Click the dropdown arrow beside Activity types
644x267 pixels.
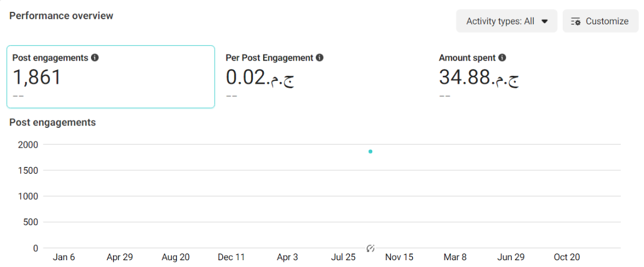[x=545, y=21]
